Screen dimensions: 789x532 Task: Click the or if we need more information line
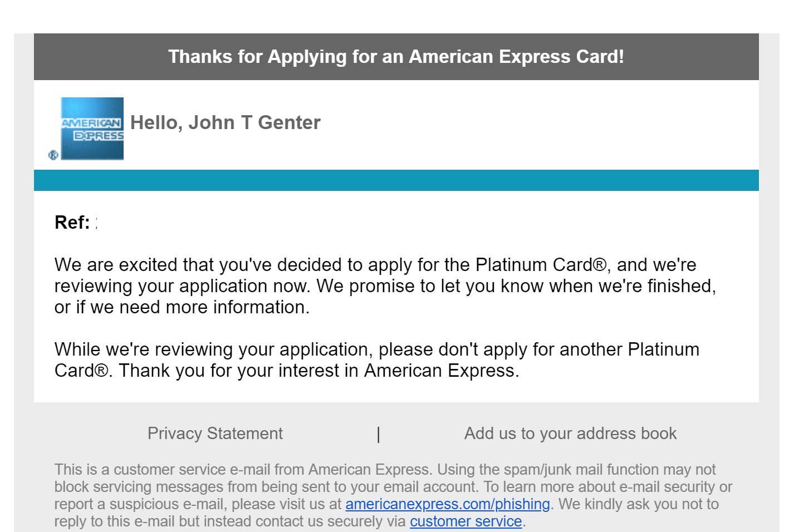182,307
